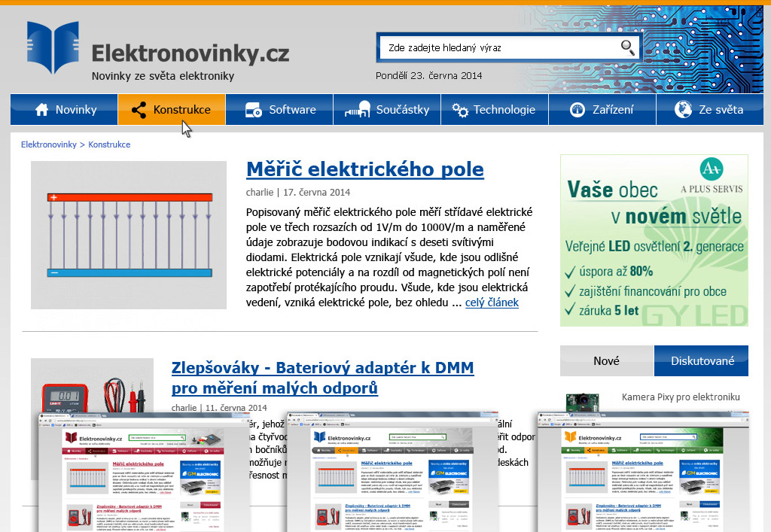
Task: Switch to the Diskutované tab
Action: (701, 360)
